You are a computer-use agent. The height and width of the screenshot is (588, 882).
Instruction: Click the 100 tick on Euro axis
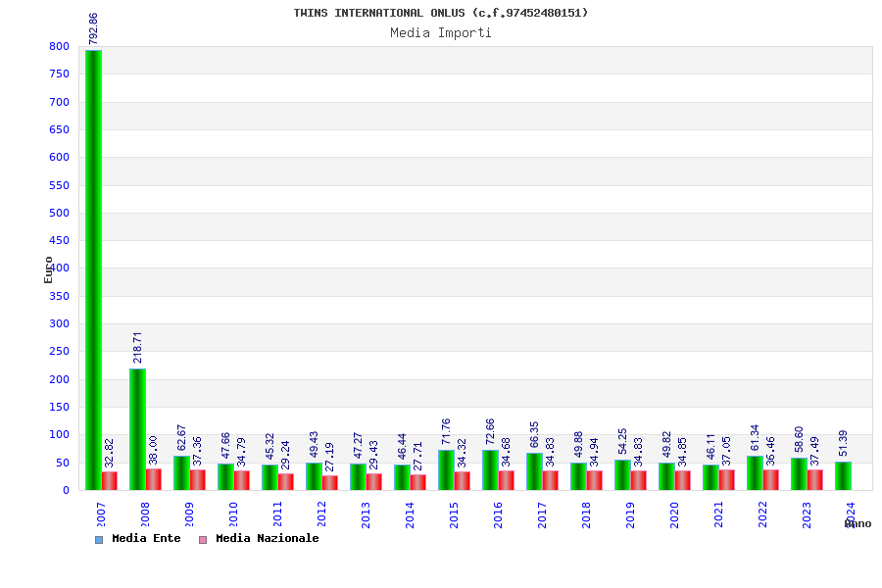click(x=59, y=434)
